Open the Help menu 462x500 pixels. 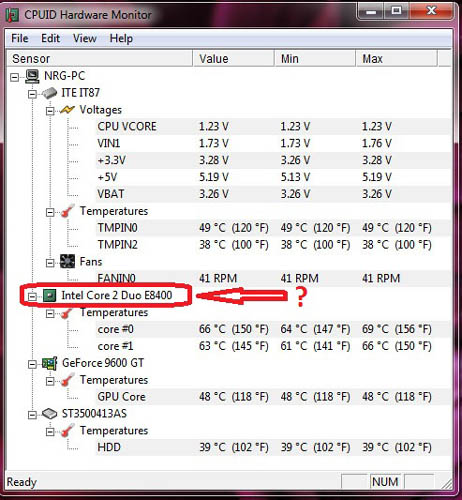tap(121, 38)
